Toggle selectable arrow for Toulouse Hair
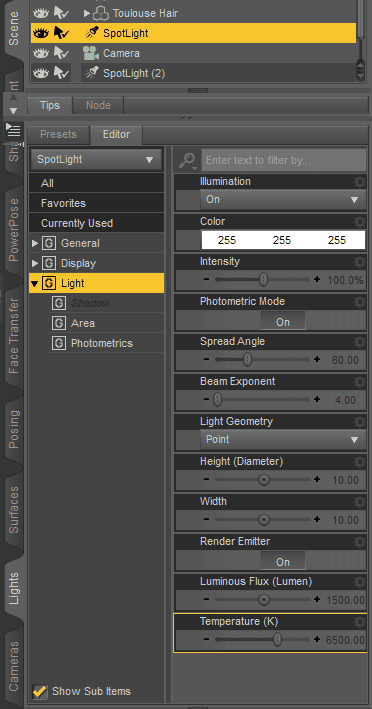This screenshot has height=709, width=372. point(61,13)
